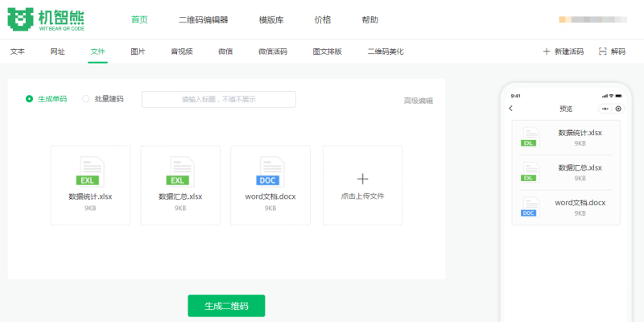Open the 二维码编辑器 menu

click(x=203, y=19)
